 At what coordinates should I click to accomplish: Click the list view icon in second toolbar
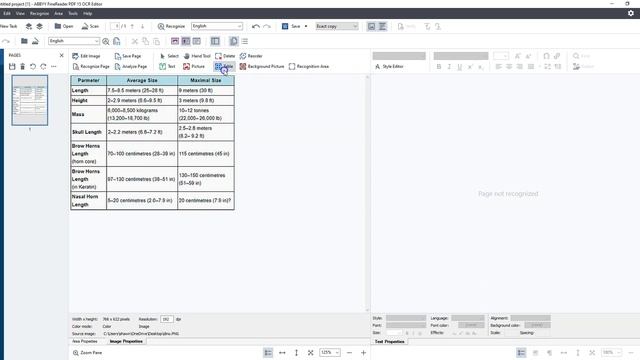tap(244, 41)
